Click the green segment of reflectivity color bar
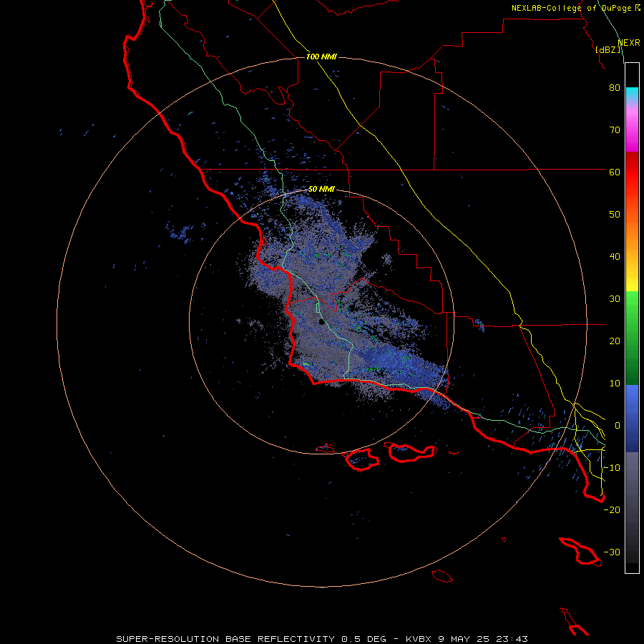 point(632,338)
